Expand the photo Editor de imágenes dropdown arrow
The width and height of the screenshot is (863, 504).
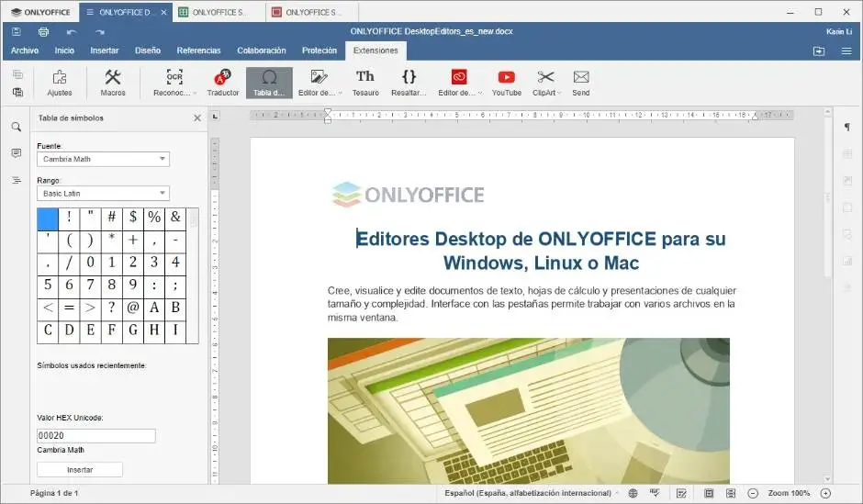tap(340, 93)
